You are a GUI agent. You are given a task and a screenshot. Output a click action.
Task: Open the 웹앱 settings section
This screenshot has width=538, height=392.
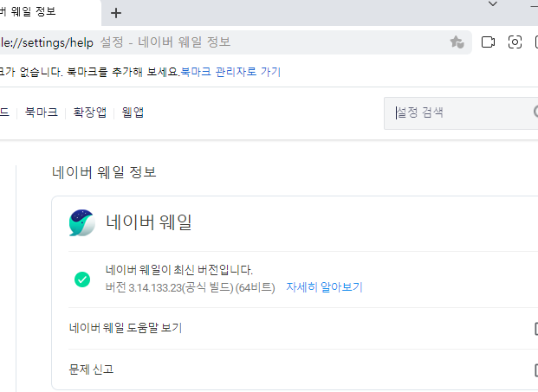(133, 112)
